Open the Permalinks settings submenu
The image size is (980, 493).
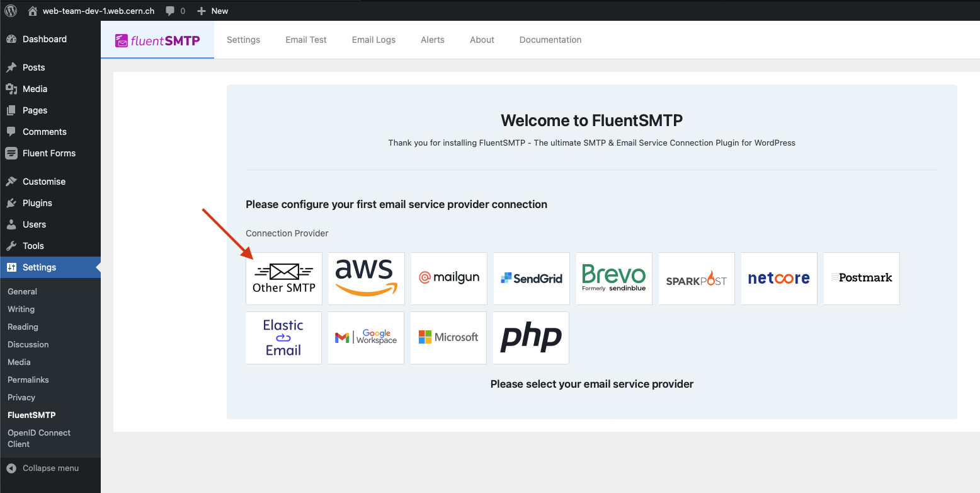[28, 380]
